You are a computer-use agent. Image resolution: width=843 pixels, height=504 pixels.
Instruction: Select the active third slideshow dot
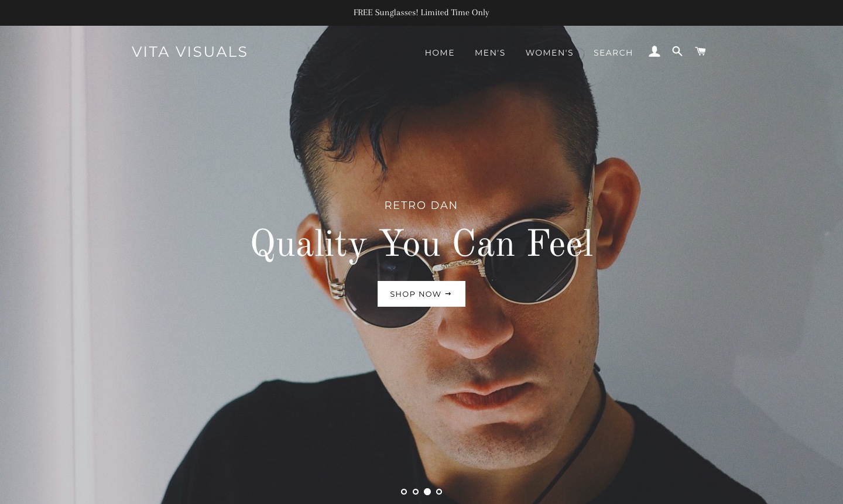pyautogui.click(x=427, y=492)
